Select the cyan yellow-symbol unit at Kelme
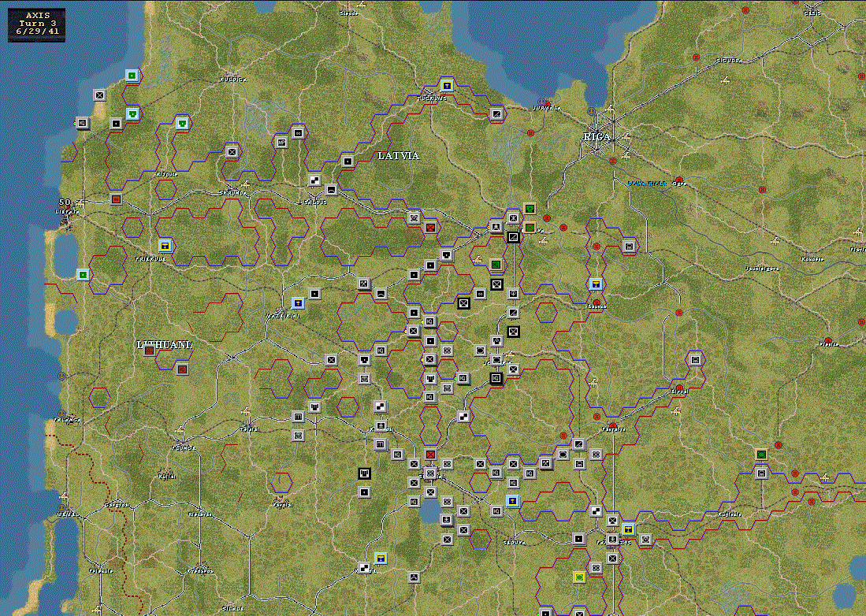 [x=381, y=558]
